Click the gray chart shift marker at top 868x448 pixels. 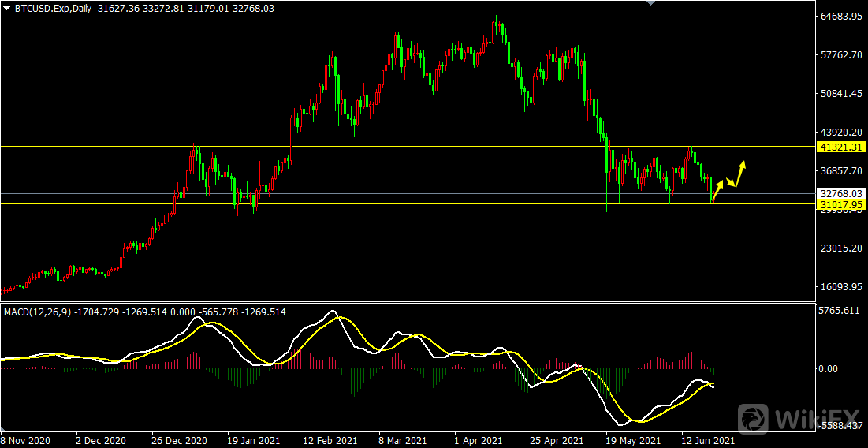coord(650,3)
